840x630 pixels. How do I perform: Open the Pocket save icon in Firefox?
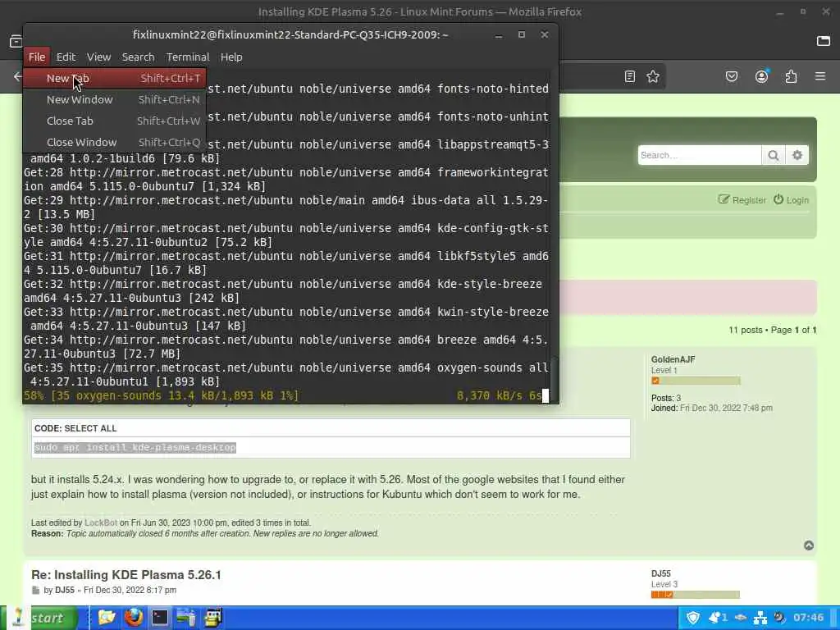pos(731,76)
